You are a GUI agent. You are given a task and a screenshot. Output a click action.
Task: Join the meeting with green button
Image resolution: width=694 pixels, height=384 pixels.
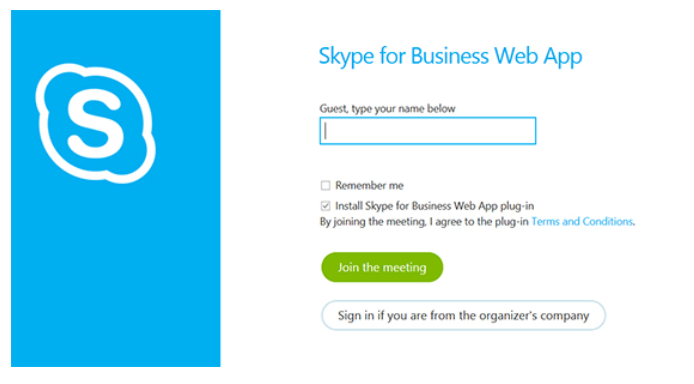tap(382, 267)
